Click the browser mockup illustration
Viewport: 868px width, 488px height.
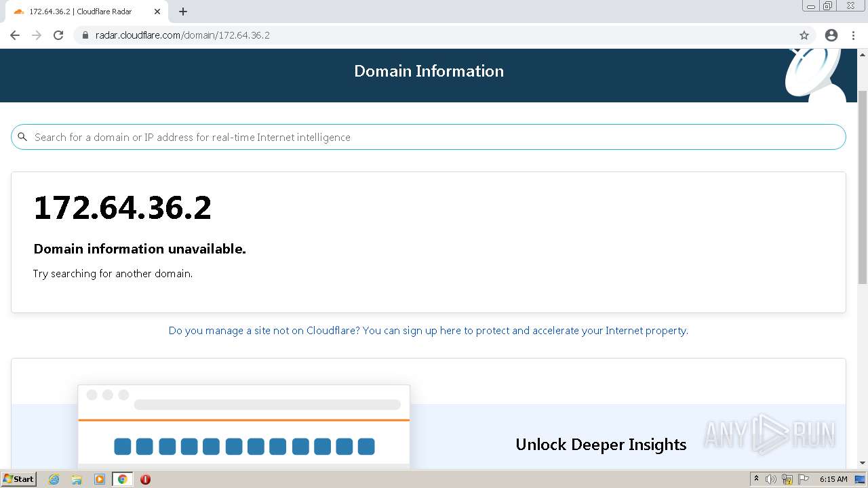pyautogui.click(x=244, y=427)
